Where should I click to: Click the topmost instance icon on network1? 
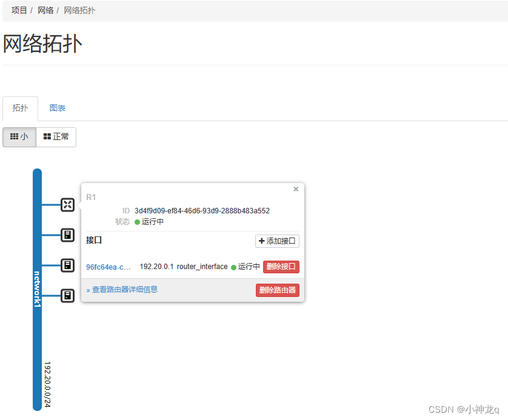67,235
